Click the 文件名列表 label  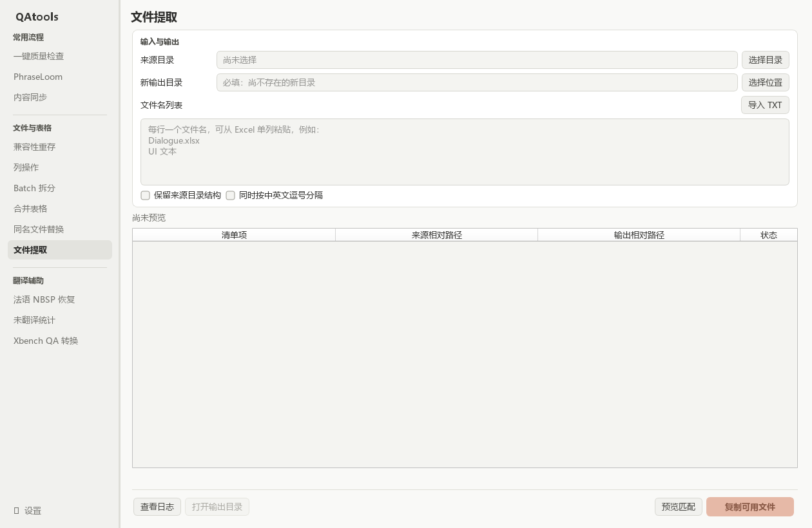[x=161, y=105]
